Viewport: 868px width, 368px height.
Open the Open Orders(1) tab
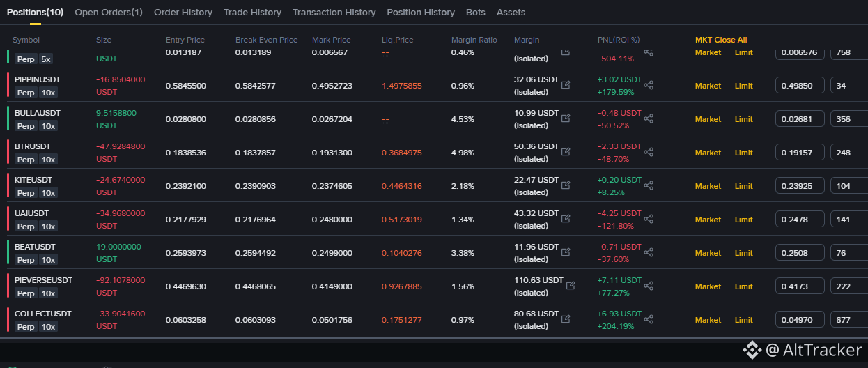point(109,13)
